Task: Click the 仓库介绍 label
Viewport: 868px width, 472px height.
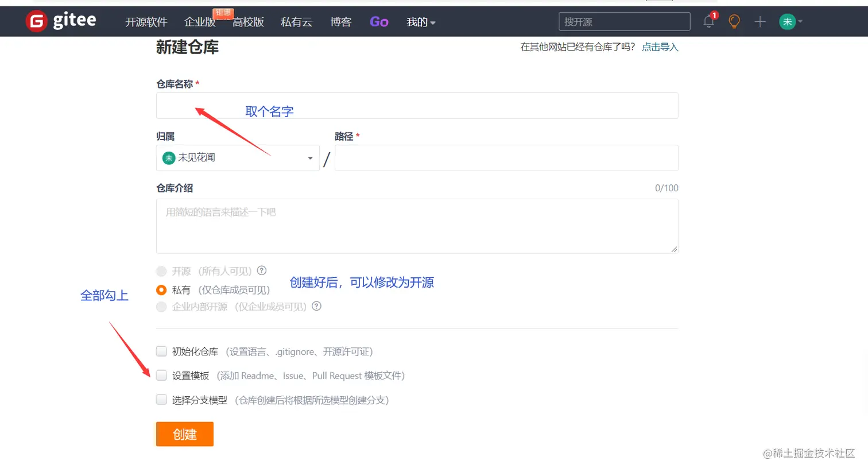Action: (175, 188)
